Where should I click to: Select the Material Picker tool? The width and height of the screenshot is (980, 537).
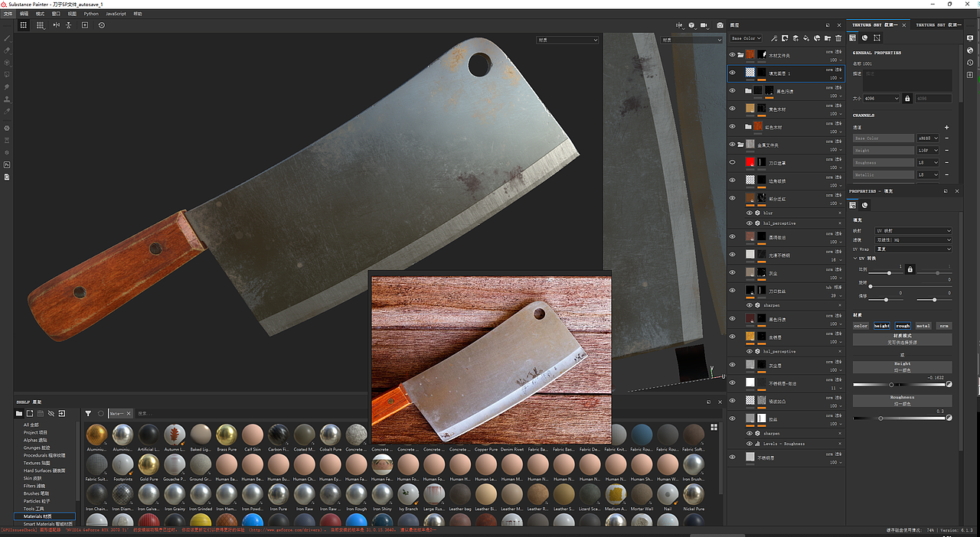click(7, 112)
